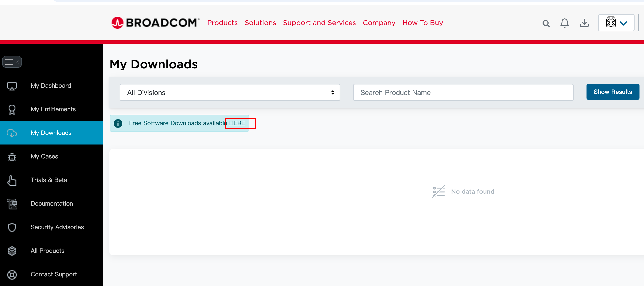Click the header download tray icon

pyautogui.click(x=584, y=23)
